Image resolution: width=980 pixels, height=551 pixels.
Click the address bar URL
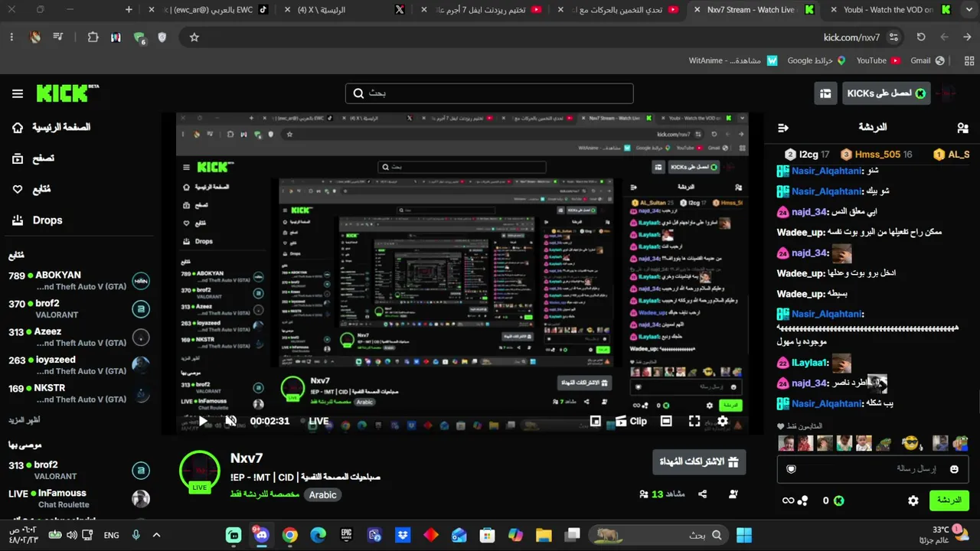click(x=851, y=37)
